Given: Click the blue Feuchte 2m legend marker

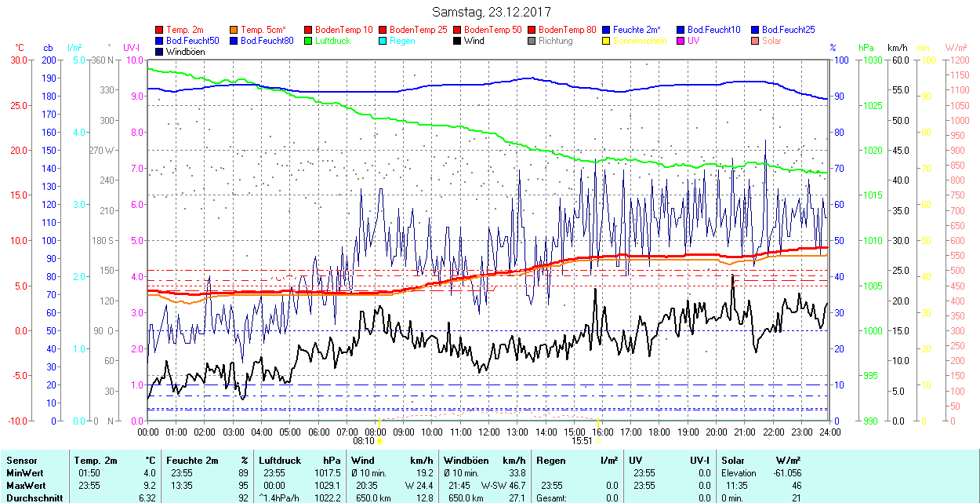Looking at the screenshot, I should coord(606,30).
